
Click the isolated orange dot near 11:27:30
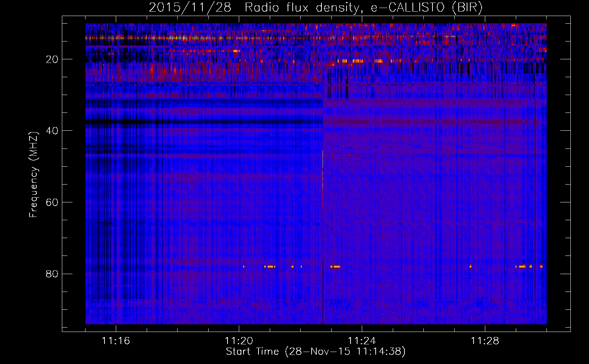pos(470,266)
